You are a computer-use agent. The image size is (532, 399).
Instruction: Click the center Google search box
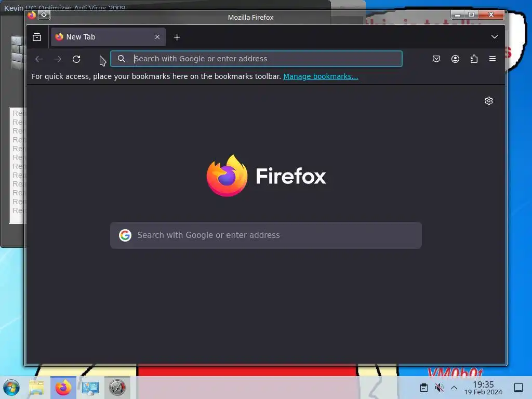click(x=266, y=235)
